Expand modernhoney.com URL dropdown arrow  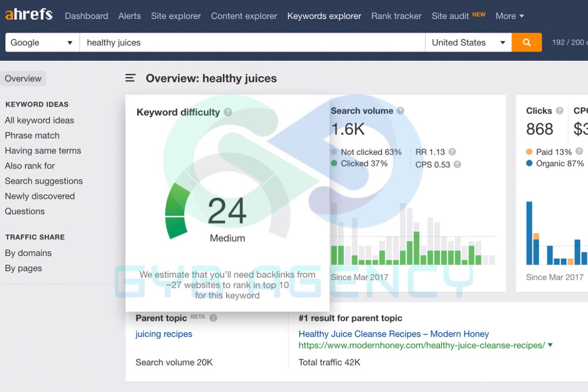(x=550, y=345)
